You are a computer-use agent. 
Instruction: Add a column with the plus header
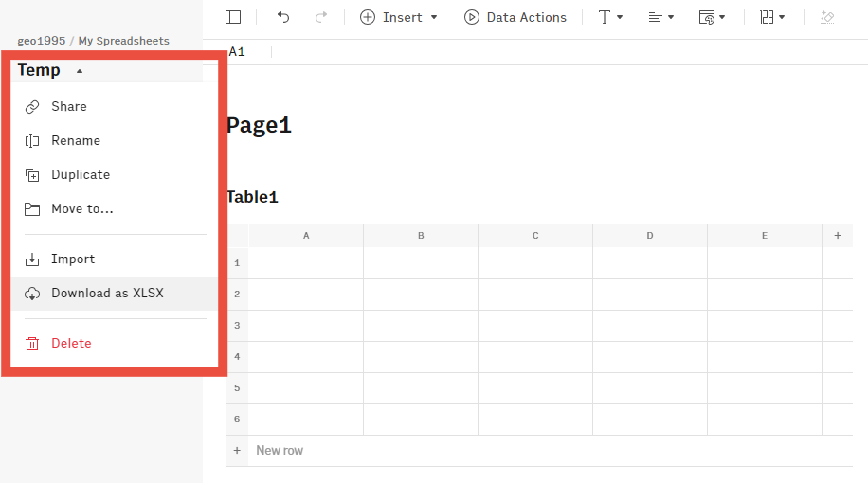coord(838,236)
